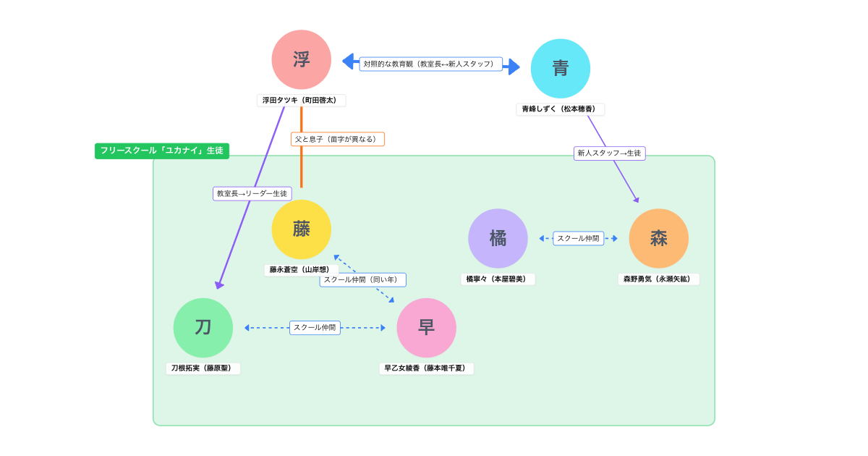The height and width of the screenshot is (456, 868).
Task: Click the 刀根拓実（藤原聖） name label
Action: click(x=203, y=367)
